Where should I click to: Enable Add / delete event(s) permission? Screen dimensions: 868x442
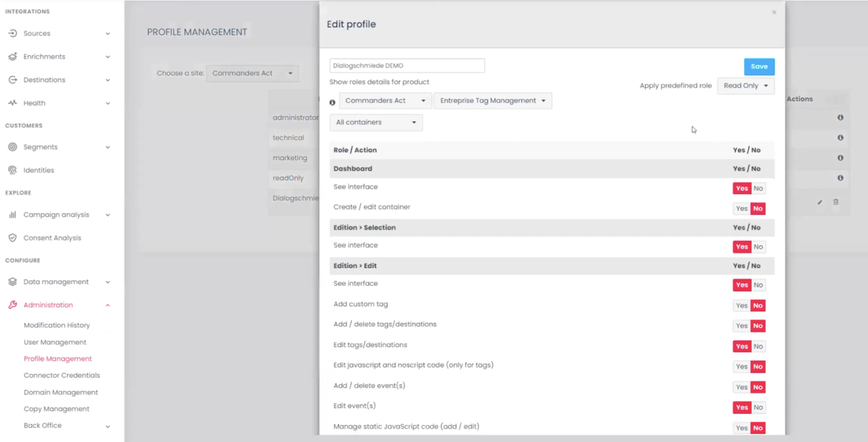click(742, 387)
